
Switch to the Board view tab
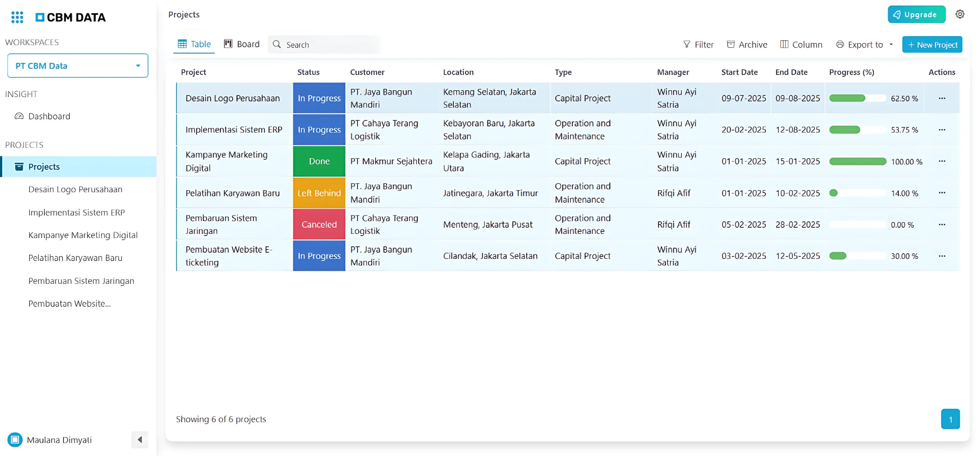pos(242,44)
